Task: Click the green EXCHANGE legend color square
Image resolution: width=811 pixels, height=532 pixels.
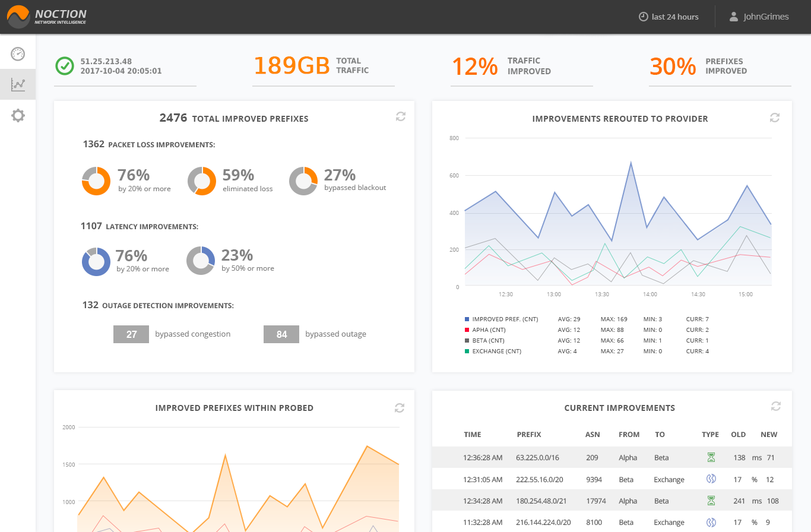Action: (467, 351)
